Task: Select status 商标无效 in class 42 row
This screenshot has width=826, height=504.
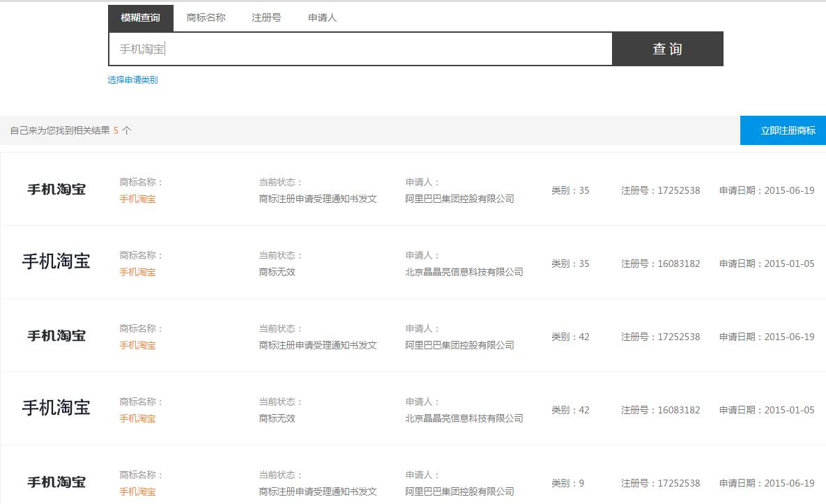Action: tap(277, 419)
